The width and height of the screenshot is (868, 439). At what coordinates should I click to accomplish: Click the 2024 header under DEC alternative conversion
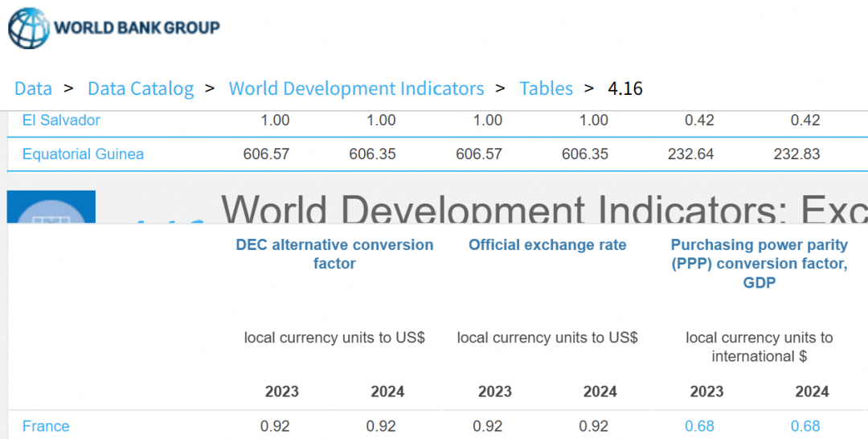click(387, 392)
